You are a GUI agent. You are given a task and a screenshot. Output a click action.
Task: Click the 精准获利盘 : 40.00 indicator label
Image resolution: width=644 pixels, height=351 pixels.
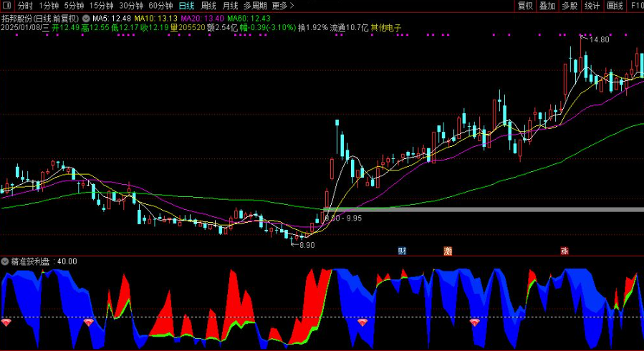tap(44, 261)
